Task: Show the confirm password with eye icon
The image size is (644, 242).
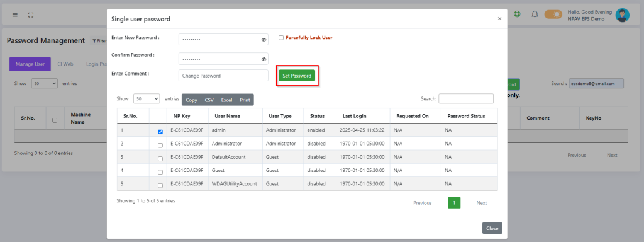Action: click(x=264, y=59)
